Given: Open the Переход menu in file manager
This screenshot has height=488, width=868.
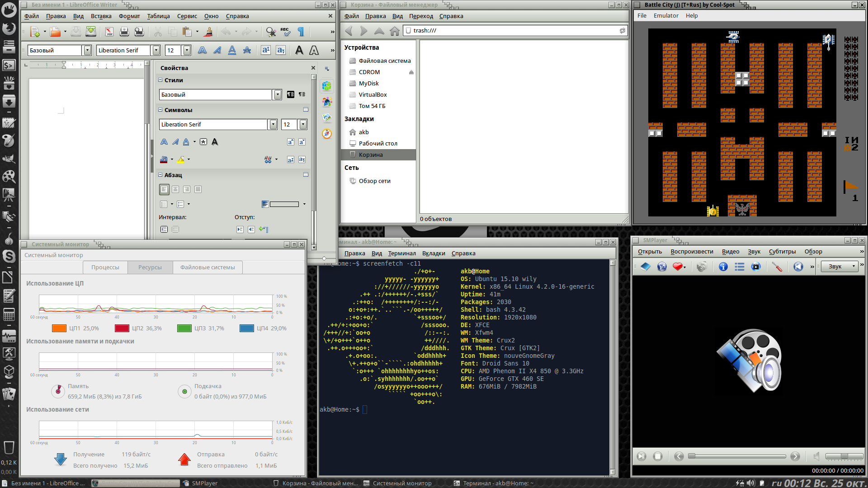Looking at the screenshot, I should (421, 16).
